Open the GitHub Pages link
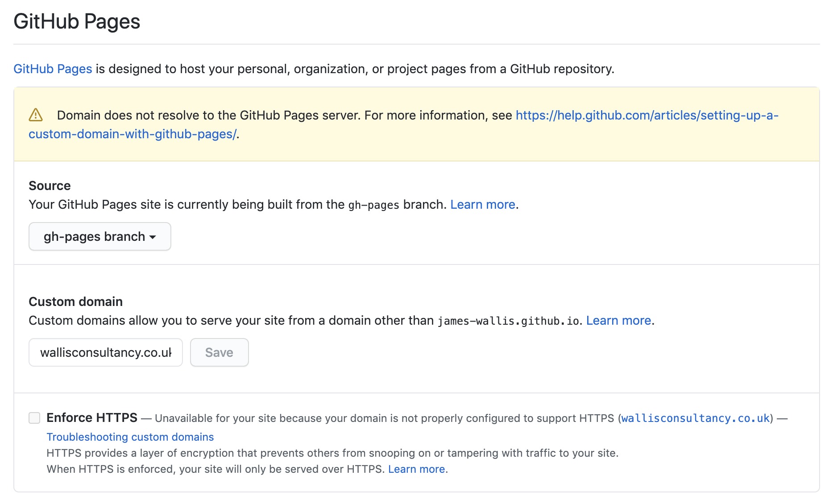This screenshot has width=837, height=504. click(x=52, y=69)
